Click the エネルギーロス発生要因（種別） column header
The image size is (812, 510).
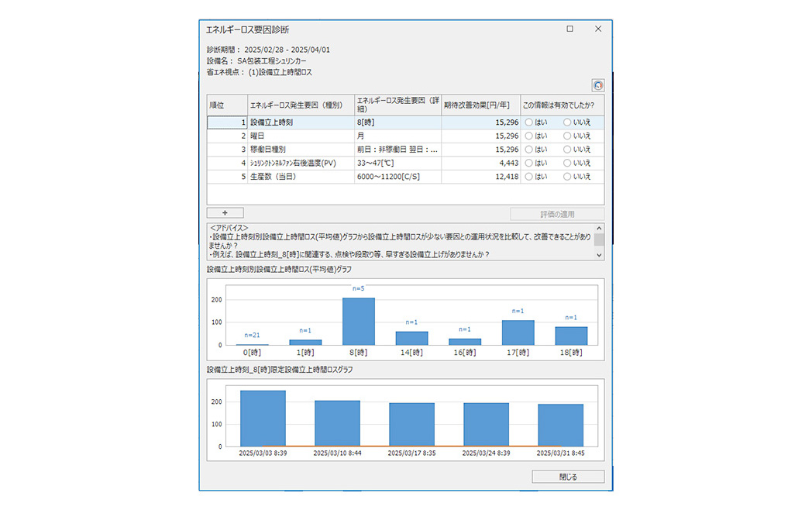pyautogui.click(x=301, y=105)
